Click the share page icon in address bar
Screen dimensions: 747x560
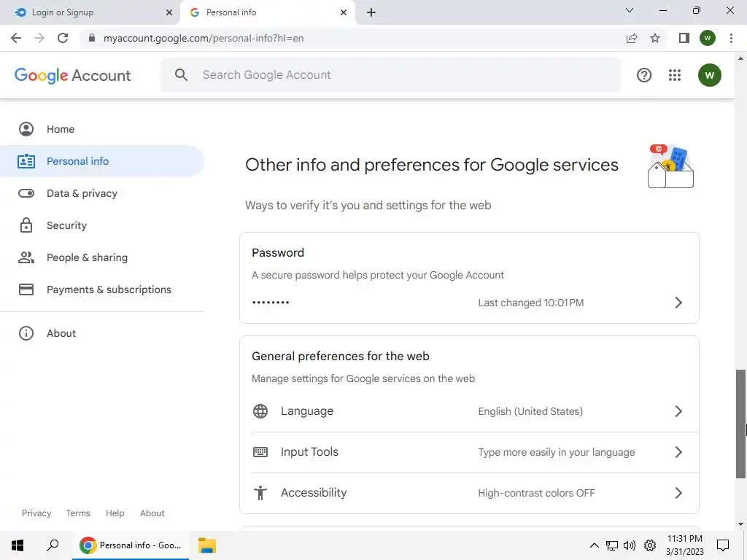tap(632, 38)
